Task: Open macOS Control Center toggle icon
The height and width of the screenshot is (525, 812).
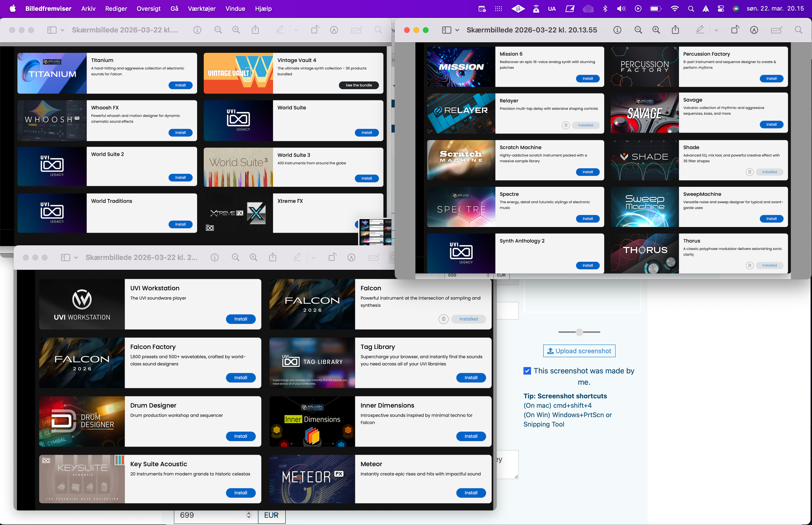Action: pos(721,9)
